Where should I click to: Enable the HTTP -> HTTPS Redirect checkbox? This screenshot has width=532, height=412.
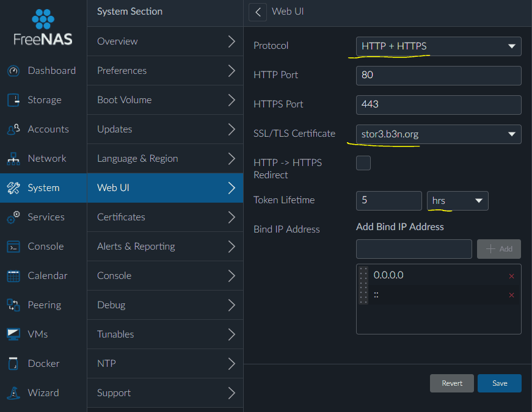pos(363,163)
